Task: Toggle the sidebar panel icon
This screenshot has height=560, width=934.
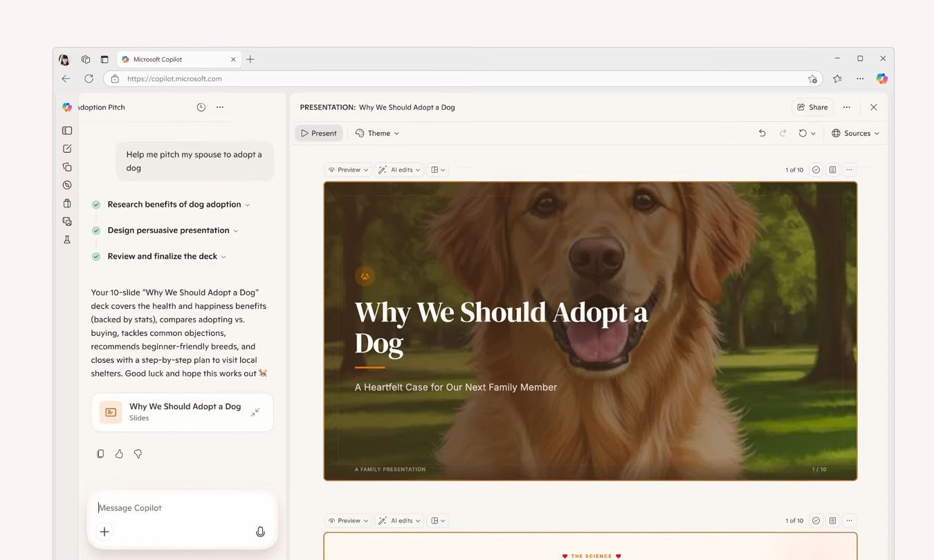Action: point(67,131)
